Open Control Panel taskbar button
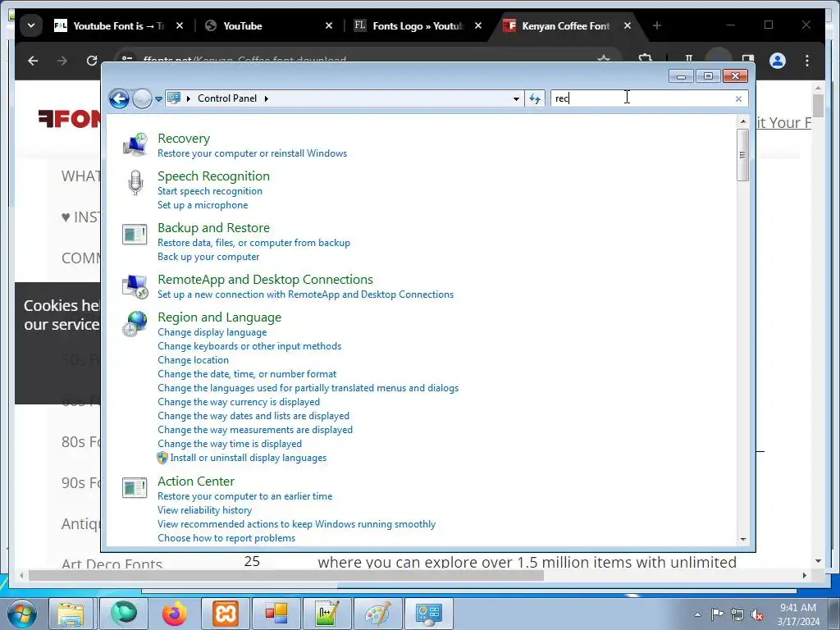Screen dimensions: 840x630 pos(428,614)
